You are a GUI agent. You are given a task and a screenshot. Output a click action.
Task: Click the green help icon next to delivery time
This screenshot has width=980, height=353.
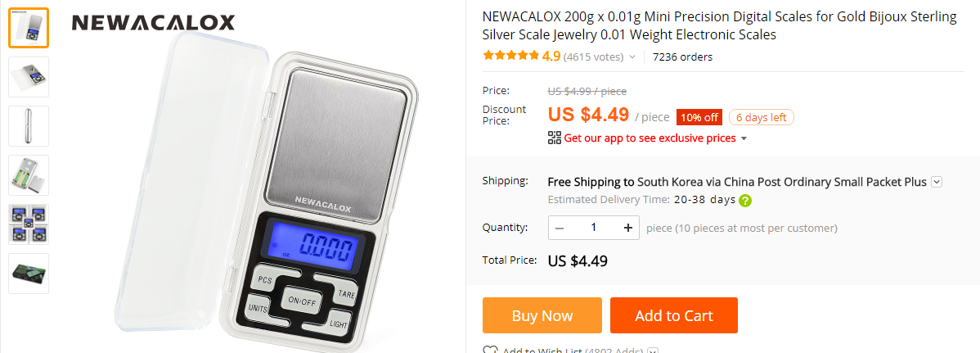pyautogui.click(x=745, y=201)
